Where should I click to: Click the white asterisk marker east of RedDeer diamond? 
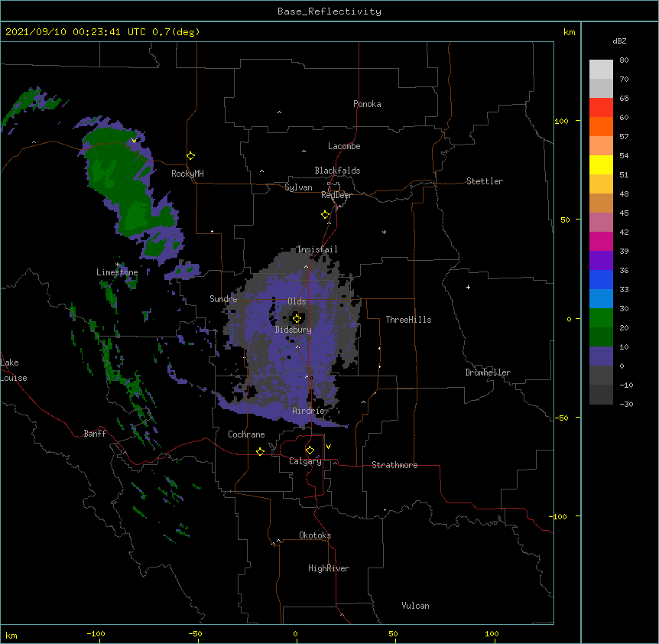[384, 232]
